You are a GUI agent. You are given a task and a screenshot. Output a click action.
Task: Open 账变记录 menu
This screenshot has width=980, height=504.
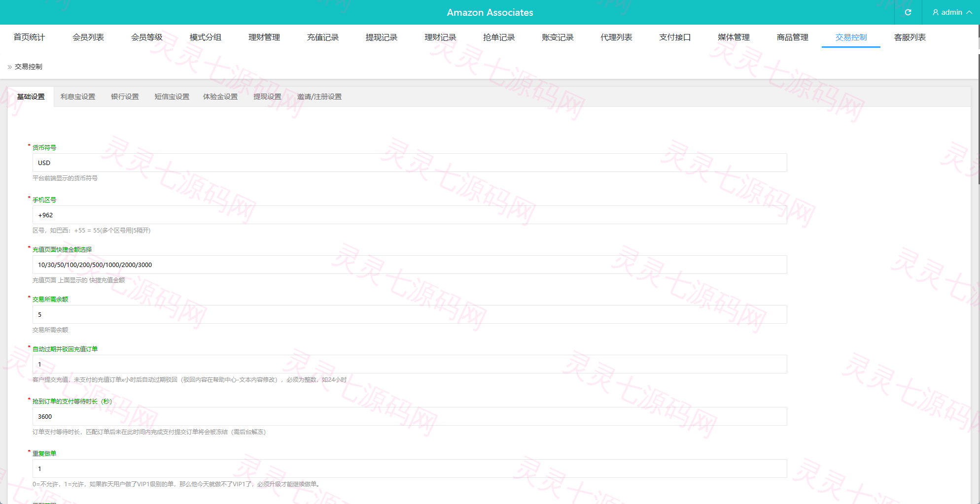(558, 37)
